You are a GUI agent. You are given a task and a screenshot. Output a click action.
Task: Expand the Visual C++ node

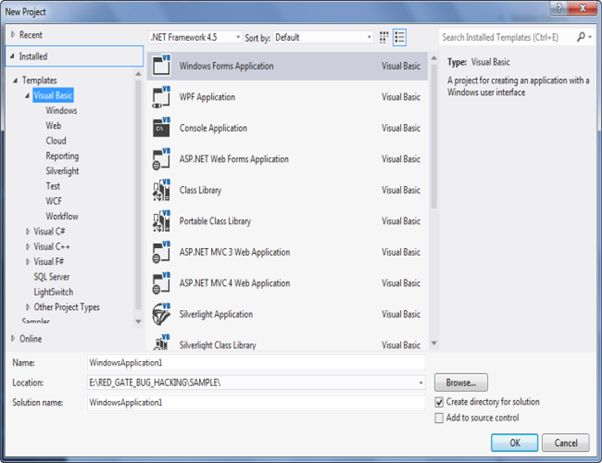[x=28, y=246]
